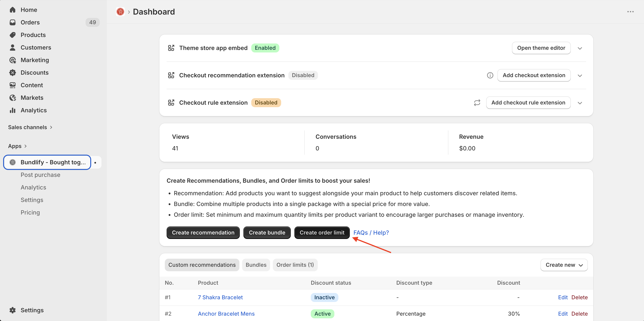Viewport: 644px width, 321px height.
Task: Open the three-dot menu at top right
Action: (x=630, y=12)
